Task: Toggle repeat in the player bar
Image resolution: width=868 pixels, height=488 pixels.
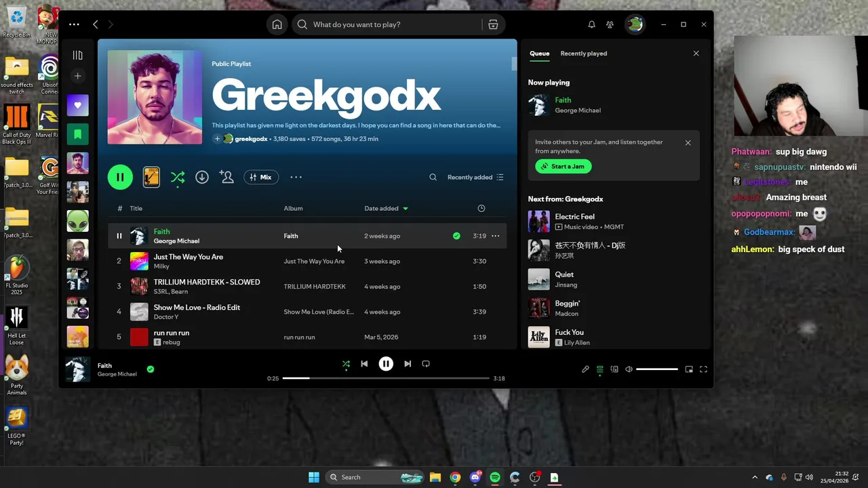Action: [426, 364]
